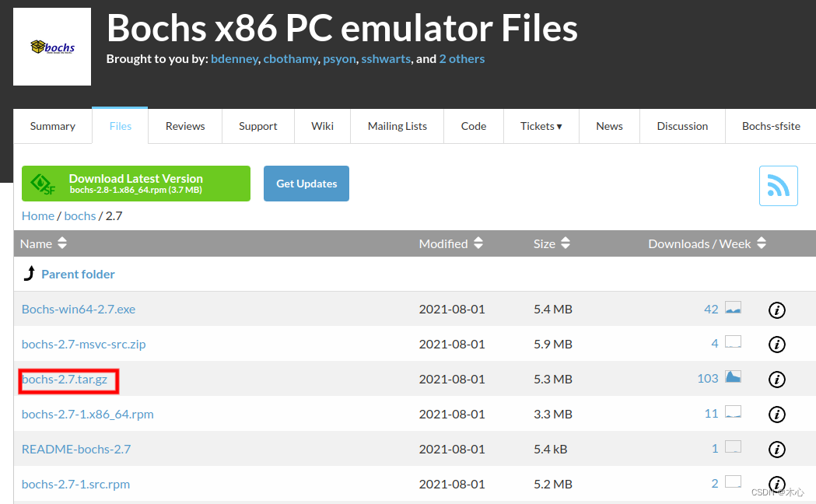Open download stats chart for README-bochs-2.7

tap(733, 446)
